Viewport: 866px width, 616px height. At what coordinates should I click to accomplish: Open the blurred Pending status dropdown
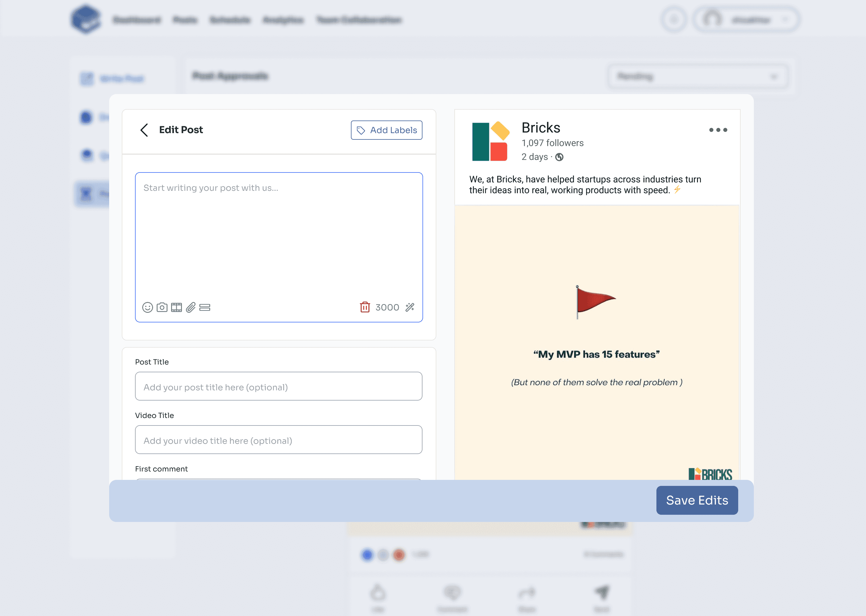[698, 77]
